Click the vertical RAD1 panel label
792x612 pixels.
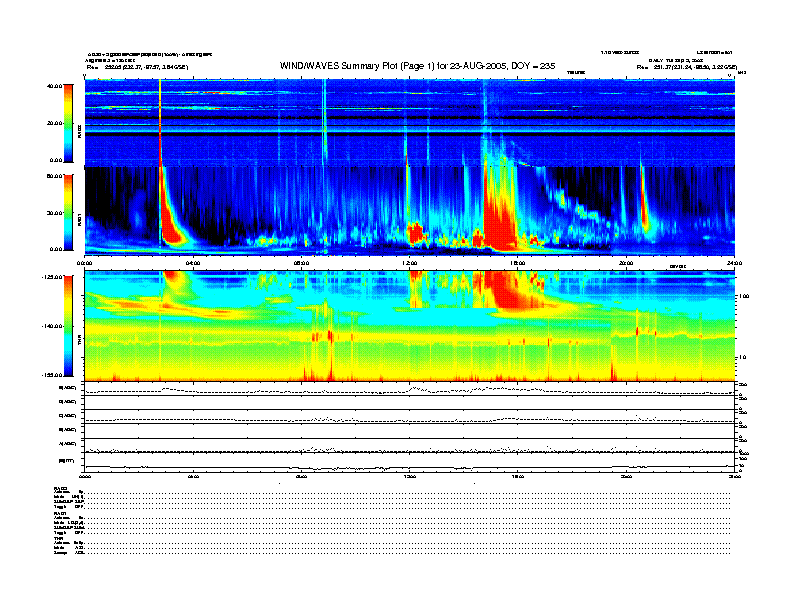click(x=79, y=219)
